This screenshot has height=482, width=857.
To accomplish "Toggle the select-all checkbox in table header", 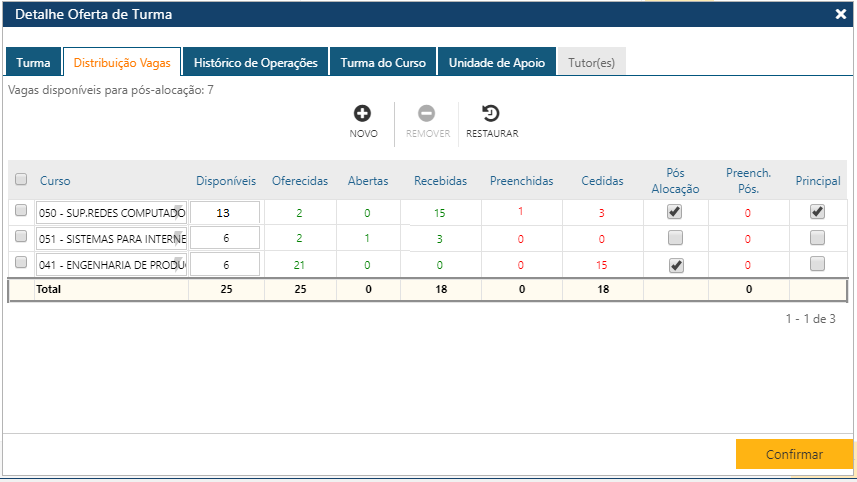I will (x=21, y=180).
